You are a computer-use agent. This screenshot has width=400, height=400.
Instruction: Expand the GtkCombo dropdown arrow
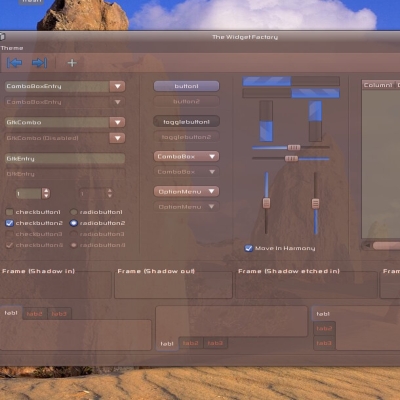coord(117,122)
